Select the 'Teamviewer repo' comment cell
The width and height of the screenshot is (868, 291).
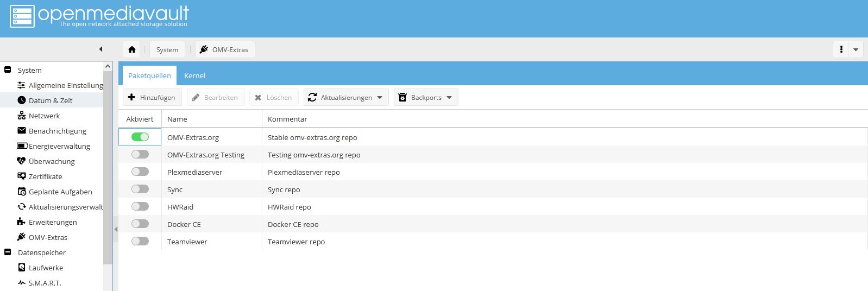pyautogui.click(x=565, y=242)
